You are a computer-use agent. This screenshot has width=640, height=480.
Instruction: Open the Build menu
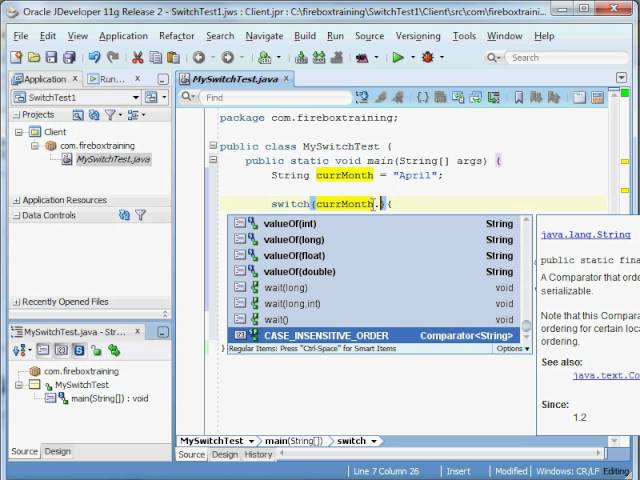pyautogui.click(x=305, y=36)
